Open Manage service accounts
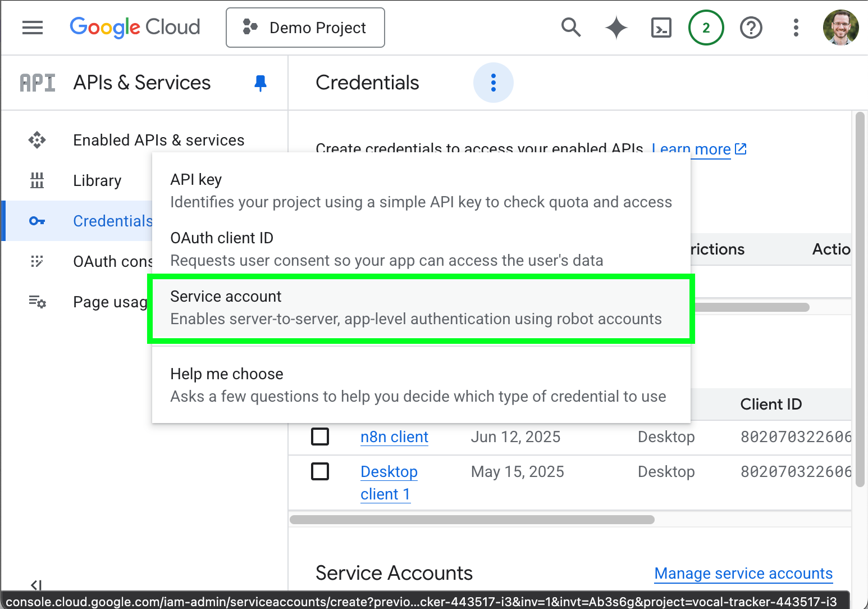Screen dimensions: 868x609 743,574
